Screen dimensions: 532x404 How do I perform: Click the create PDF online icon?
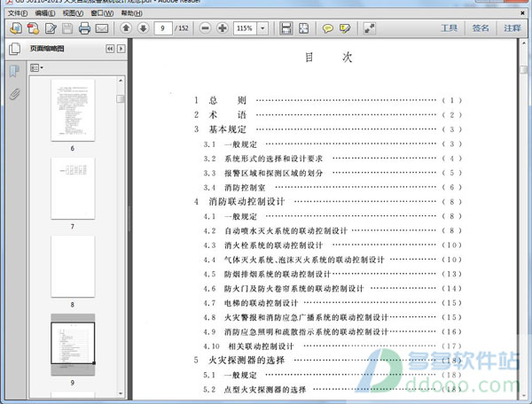click(16, 28)
